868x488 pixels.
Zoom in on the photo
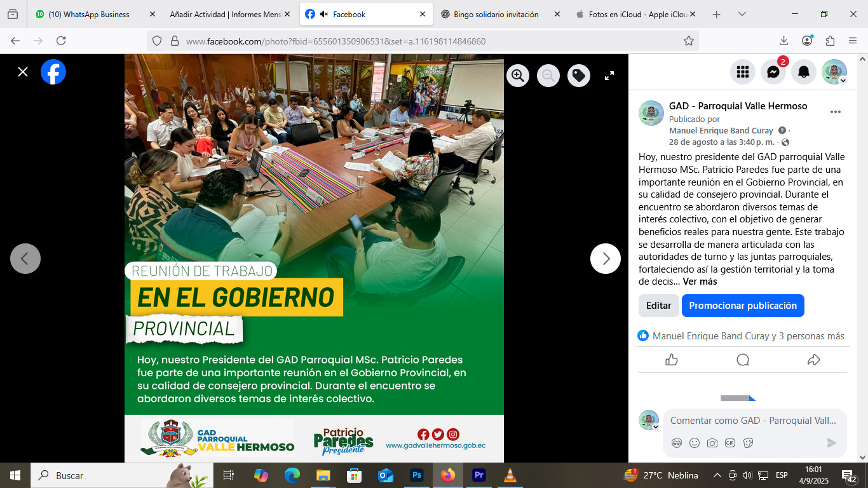[x=518, y=76]
